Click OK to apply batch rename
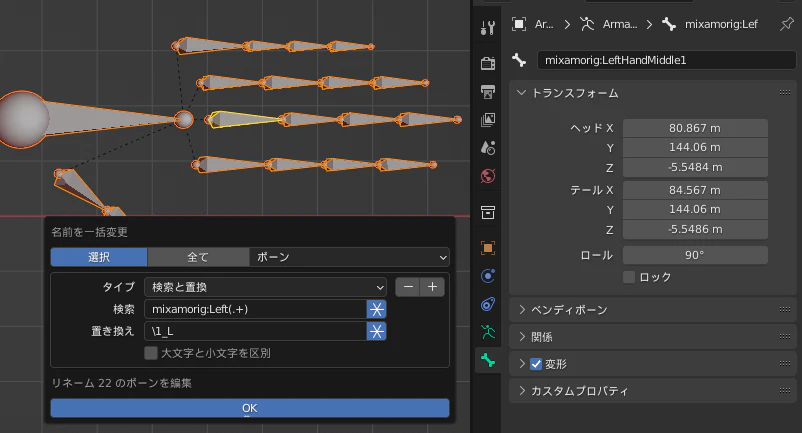This screenshot has width=802, height=433. [250, 408]
